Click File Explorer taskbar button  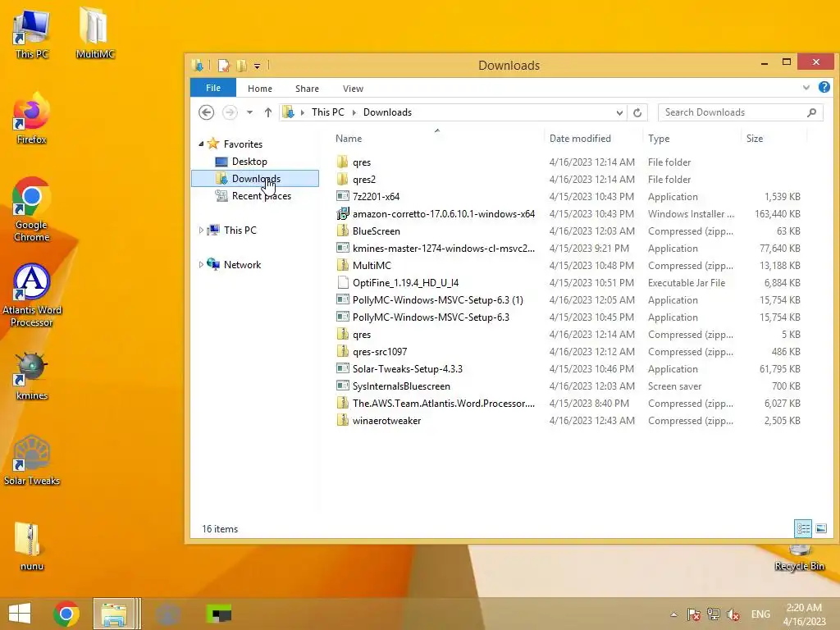point(114,614)
